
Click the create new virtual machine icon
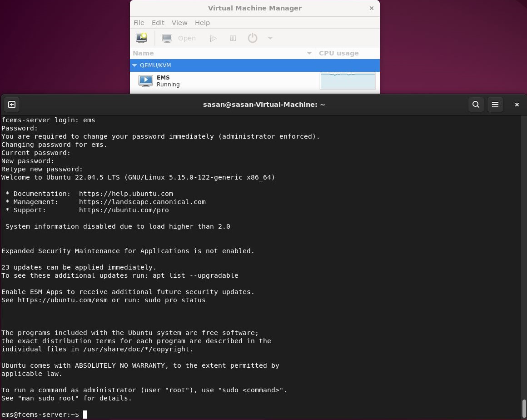[x=141, y=38]
